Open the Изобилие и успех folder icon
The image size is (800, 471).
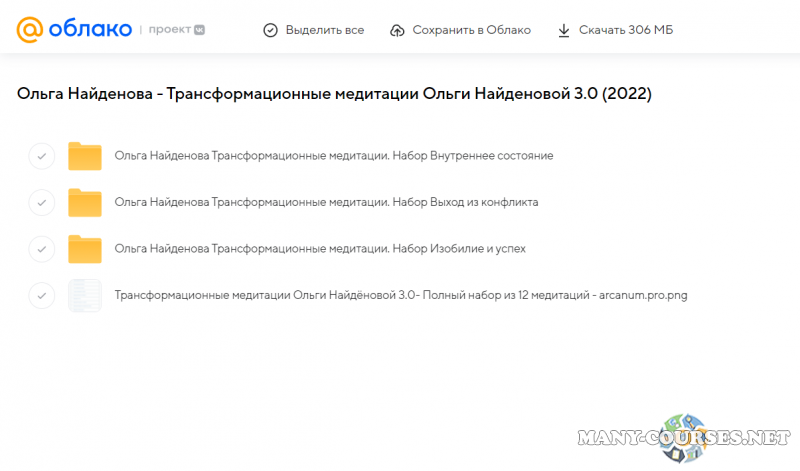coord(85,248)
